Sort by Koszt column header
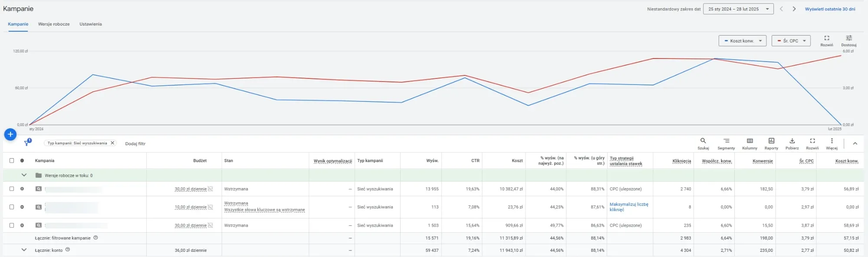 [517, 161]
